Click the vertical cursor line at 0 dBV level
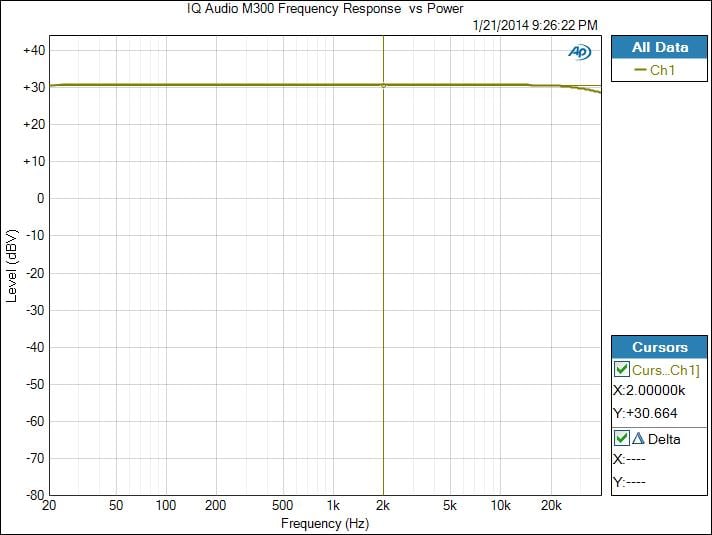 (x=383, y=198)
